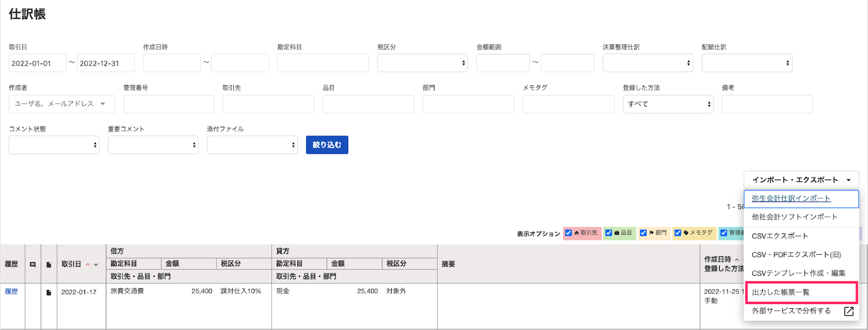
Task: Open the 税区分 filter dropdown
Action: click(x=422, y=63)
